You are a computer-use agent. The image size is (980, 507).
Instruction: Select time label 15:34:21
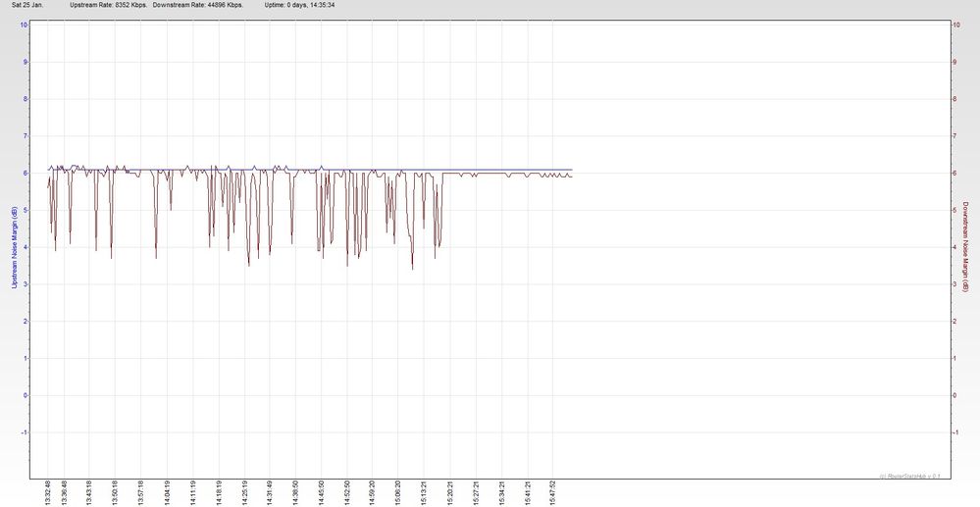pos(502,492)
